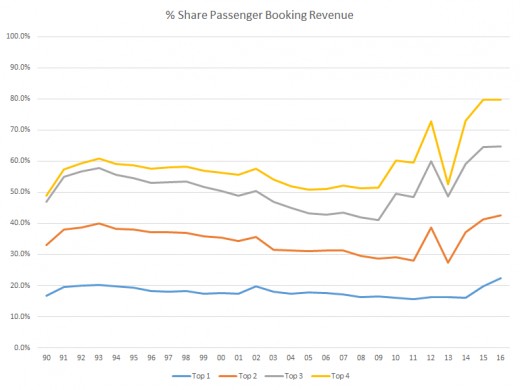
Task: Click the chart title % Share Passenger Booking Revenue
Action: (x=260, y=15)
